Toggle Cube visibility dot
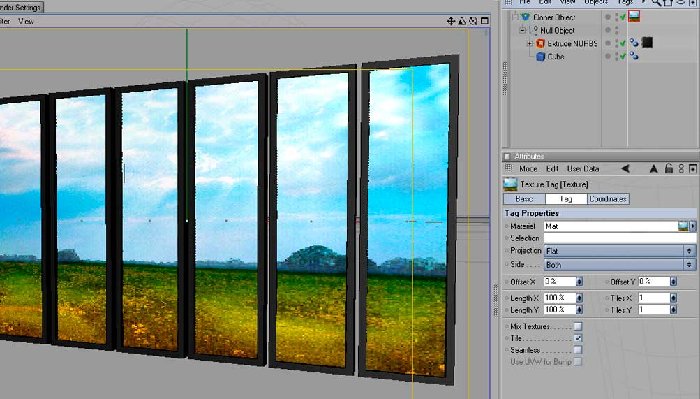 pos(608,56)
